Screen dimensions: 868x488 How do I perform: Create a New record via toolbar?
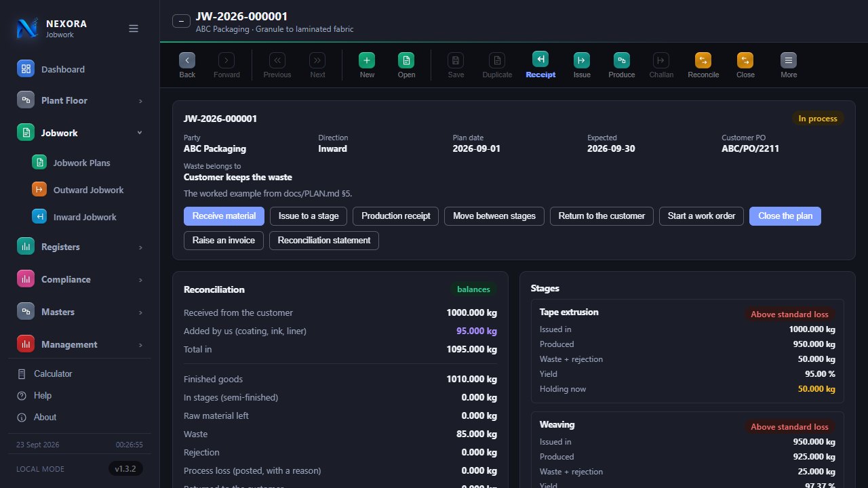coord(367,60)
